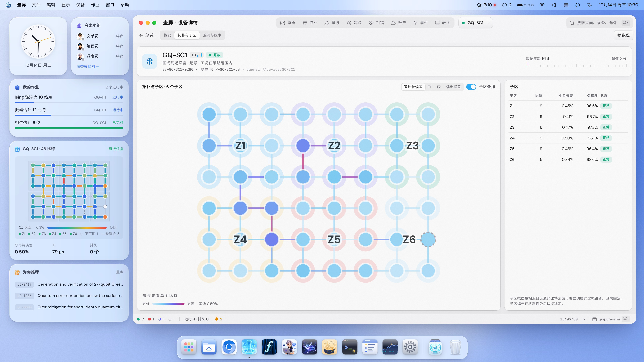Click the 参数包 button
Viewport: 644px width, 362px height.
click(623, 35)
